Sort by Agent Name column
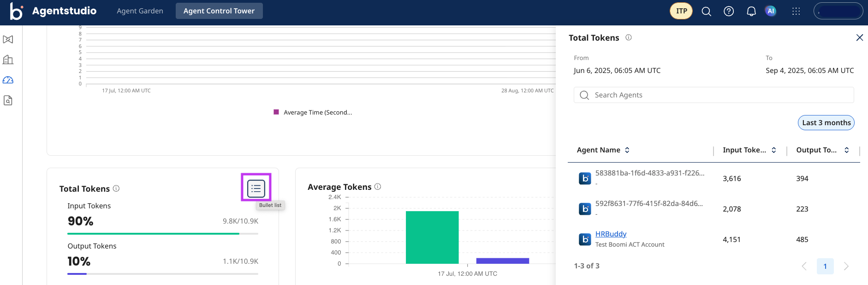Viewport: 868px width, 285px height. [627, 150]
